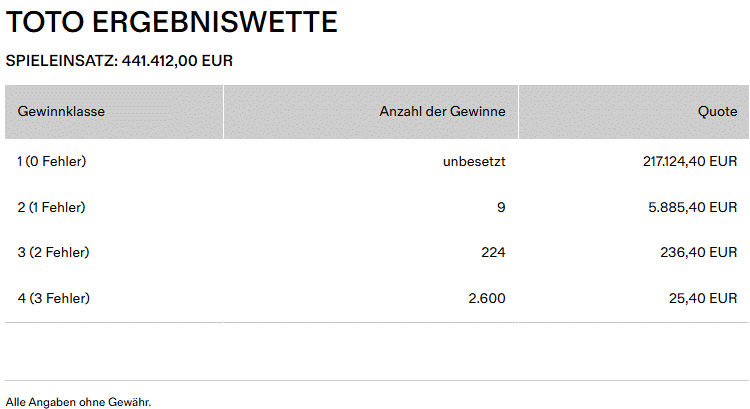Click the Anzahl der Gewinne column header

coord(442,112)
